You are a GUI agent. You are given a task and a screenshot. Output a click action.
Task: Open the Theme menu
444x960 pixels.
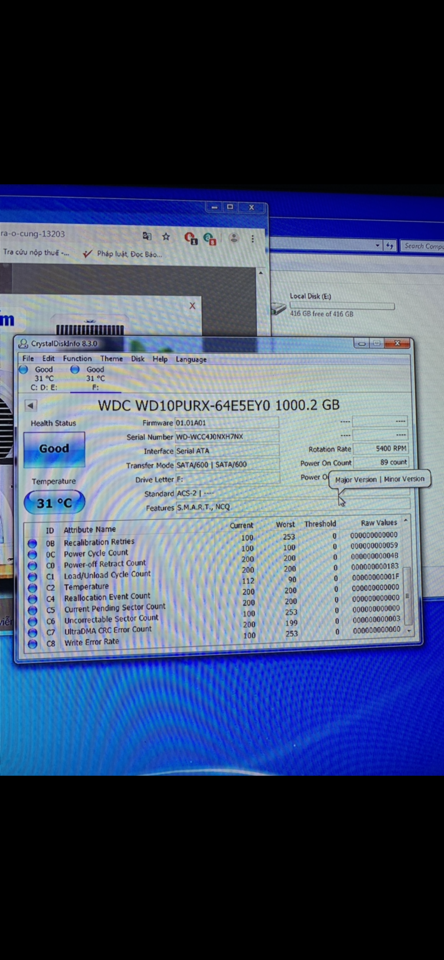tap(111, 358)
